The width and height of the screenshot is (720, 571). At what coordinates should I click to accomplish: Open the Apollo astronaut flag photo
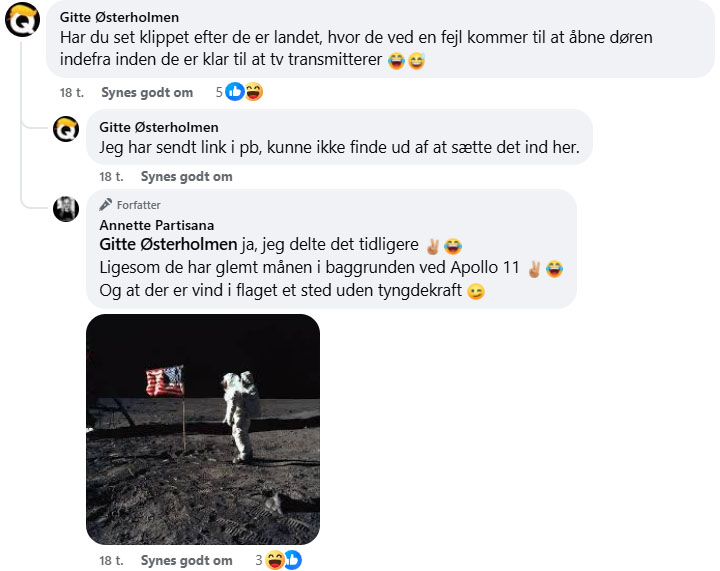coord(203,429)
